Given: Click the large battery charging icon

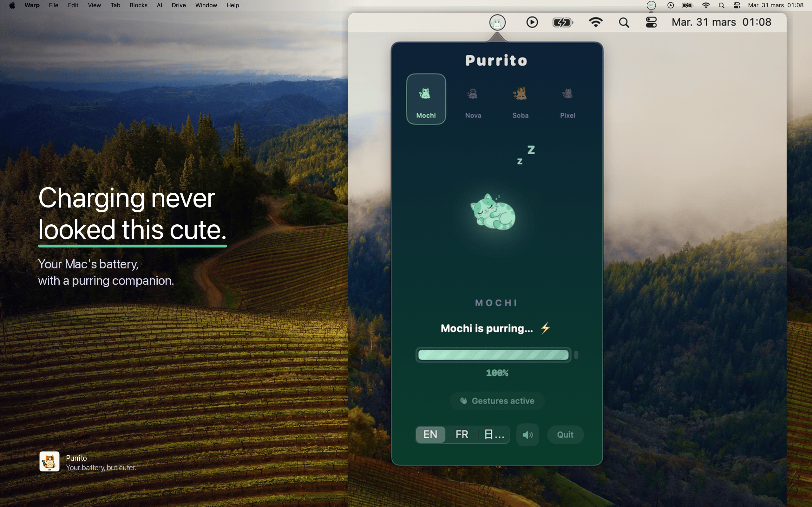Looking at the screenshot, I should (x=562, y=22).
